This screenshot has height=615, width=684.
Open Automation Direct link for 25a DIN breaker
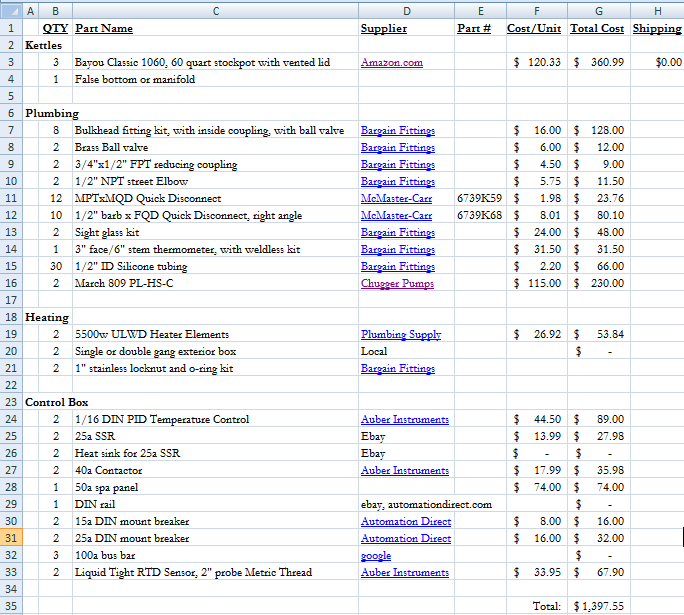click(406, 539)
